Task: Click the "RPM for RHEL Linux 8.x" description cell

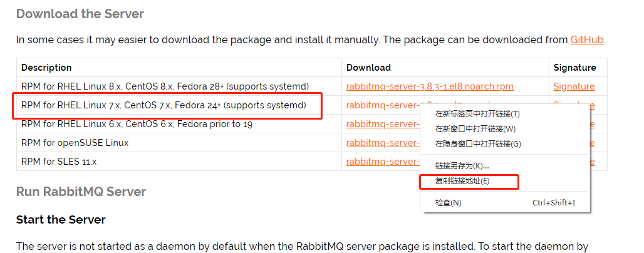Action: pos(165,86)
